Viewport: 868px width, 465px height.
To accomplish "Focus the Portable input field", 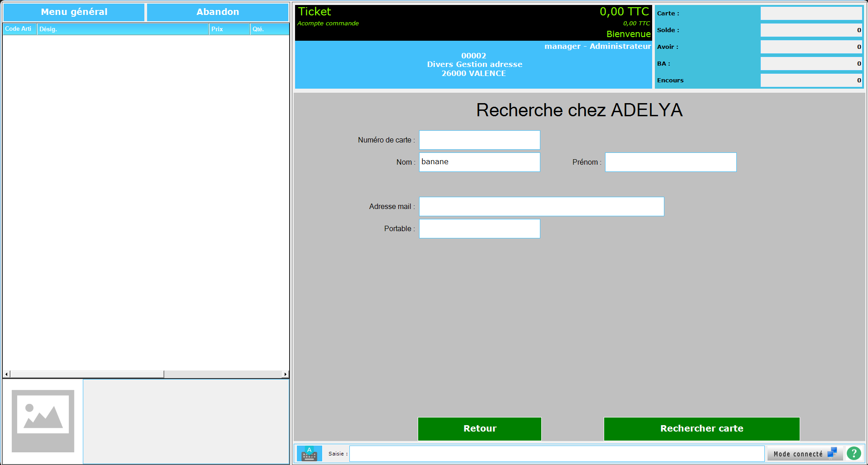I will pyautogui.click(x=480, y=228).
